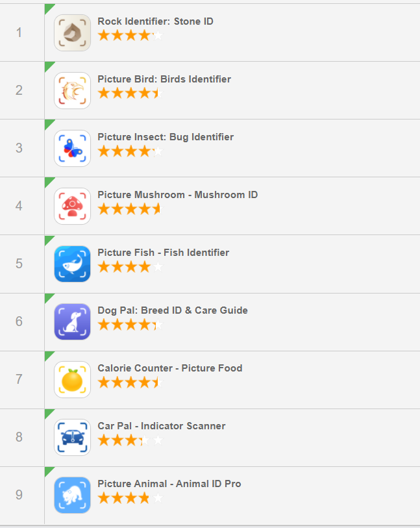Viewport: 420px width, 528px height.
Task: Open the Picture Fish app icon
Action: tap(72, 264)
